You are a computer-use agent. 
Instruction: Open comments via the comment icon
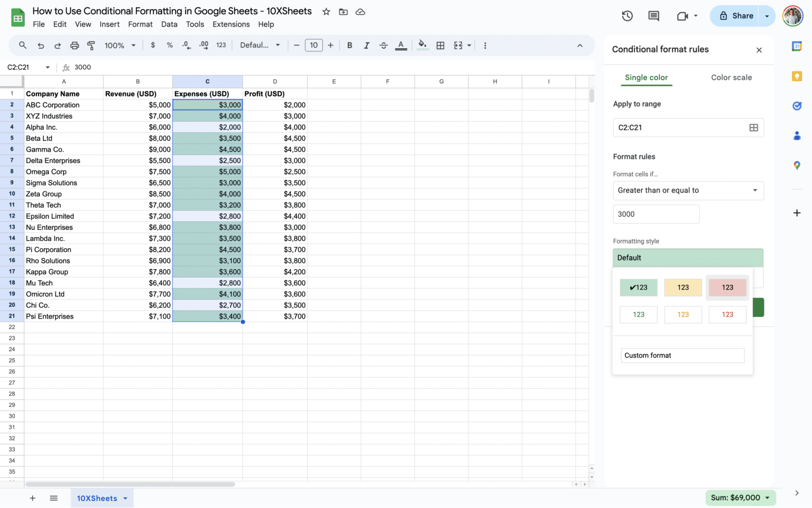click(653, 16)
